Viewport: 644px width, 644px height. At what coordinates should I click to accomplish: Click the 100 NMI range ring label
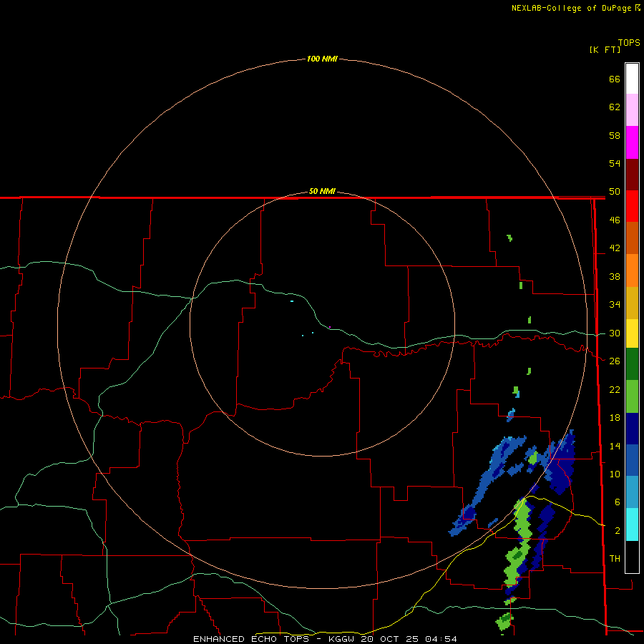(322, 59)
